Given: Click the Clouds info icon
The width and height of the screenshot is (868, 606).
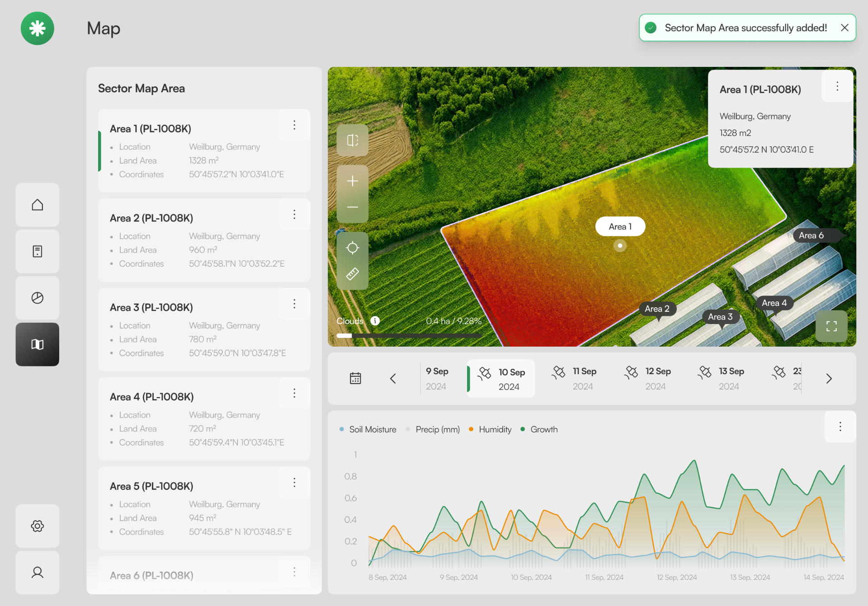Looking at the screenshot, I should pyautogui.click(x=375, y=321).
